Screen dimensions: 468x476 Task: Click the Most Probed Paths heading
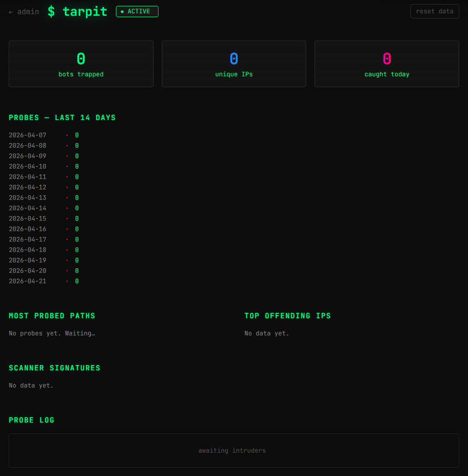pyautogui.click(x=52, y=316)
